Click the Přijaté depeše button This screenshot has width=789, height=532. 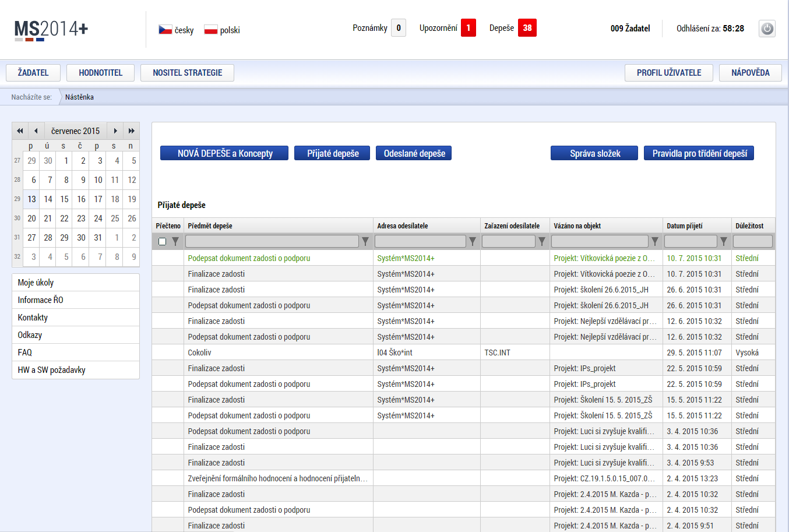(x=332, y=153)
